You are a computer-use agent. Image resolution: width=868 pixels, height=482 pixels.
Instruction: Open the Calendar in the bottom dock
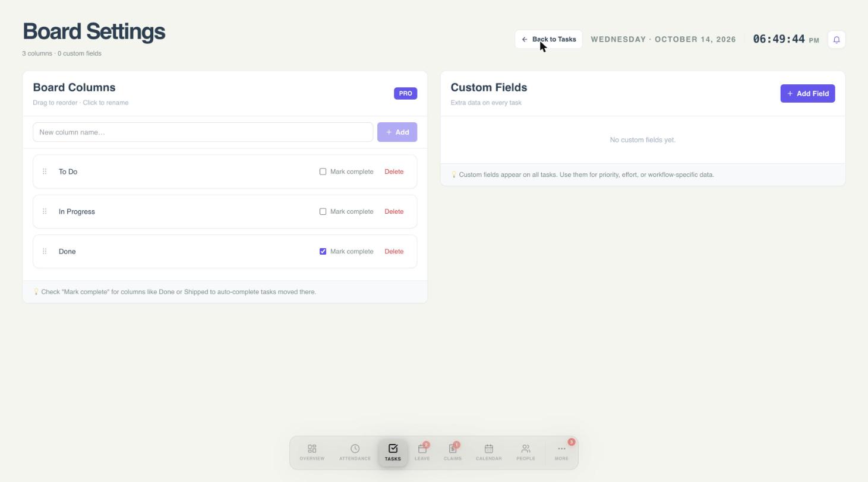point(489,452)
